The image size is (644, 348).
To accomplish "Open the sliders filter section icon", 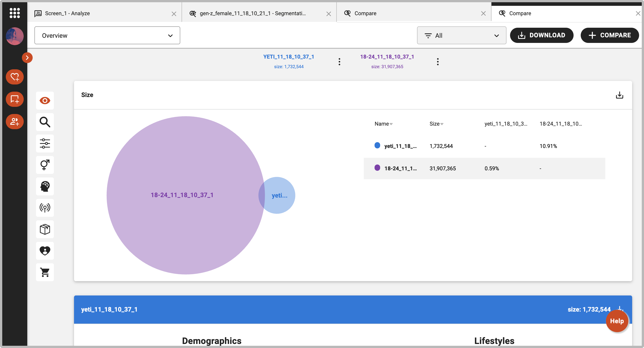I will tap(45, 144).
